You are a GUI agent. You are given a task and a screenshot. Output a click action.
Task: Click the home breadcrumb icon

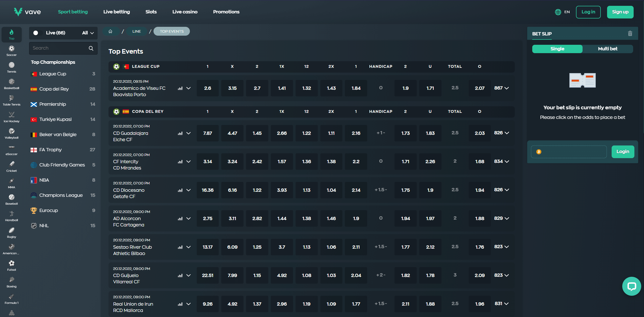[x=110, y=31]
